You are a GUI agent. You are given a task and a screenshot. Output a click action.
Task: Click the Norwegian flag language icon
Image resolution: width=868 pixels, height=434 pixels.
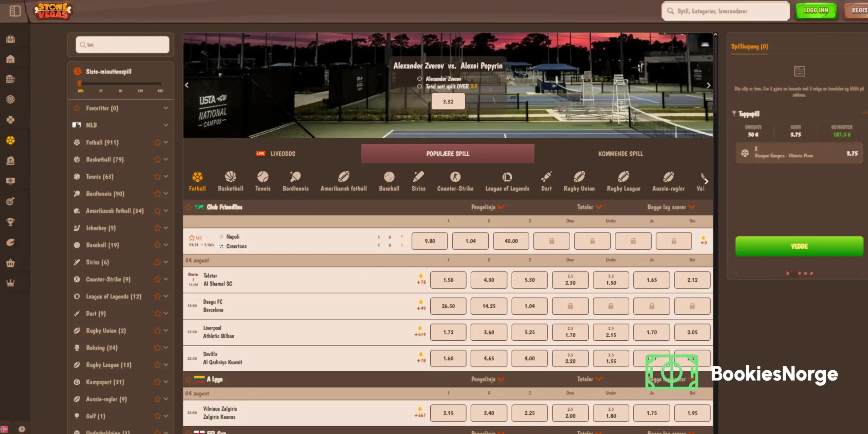click(4, 429)
